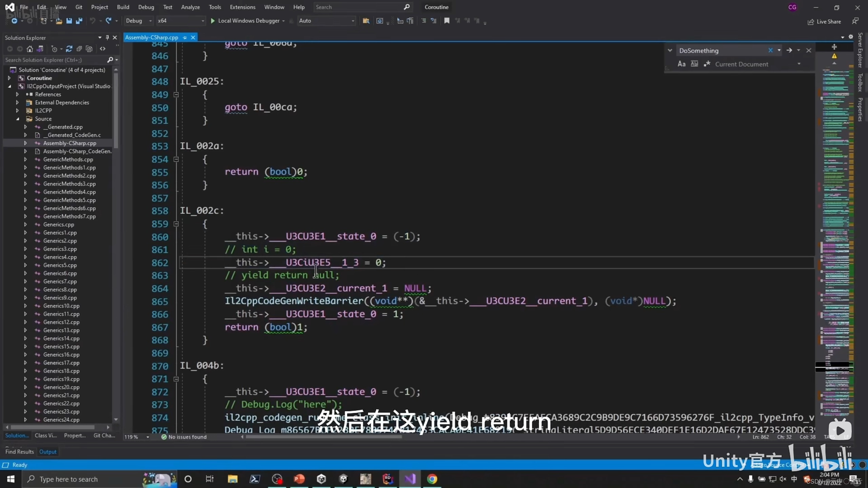Click the Solution Explorer Home icon
The image size is (868, 488).
pyautogui.click(x=30, y=49)
